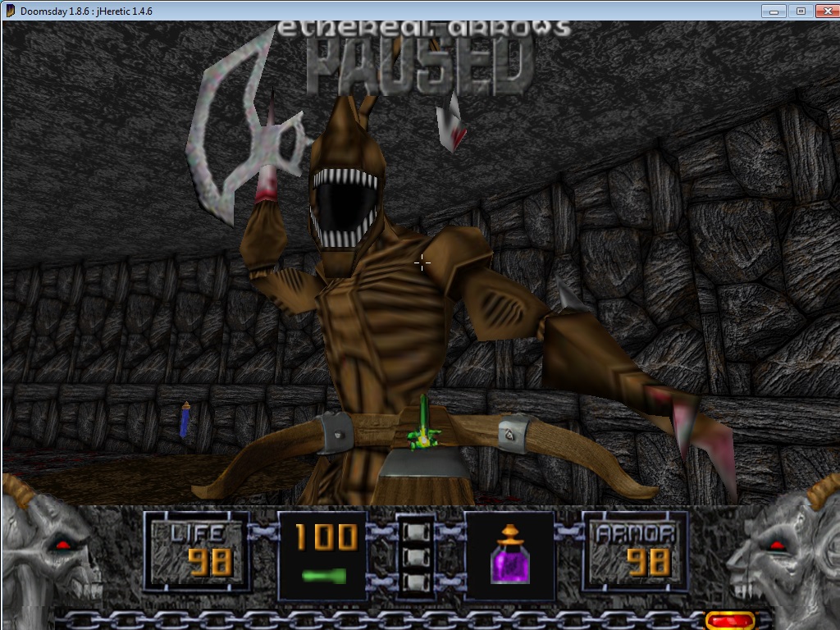Screen dimensions: 840x630
Task: Click the ARMOR 98 panel
Action: click(635, 554)
